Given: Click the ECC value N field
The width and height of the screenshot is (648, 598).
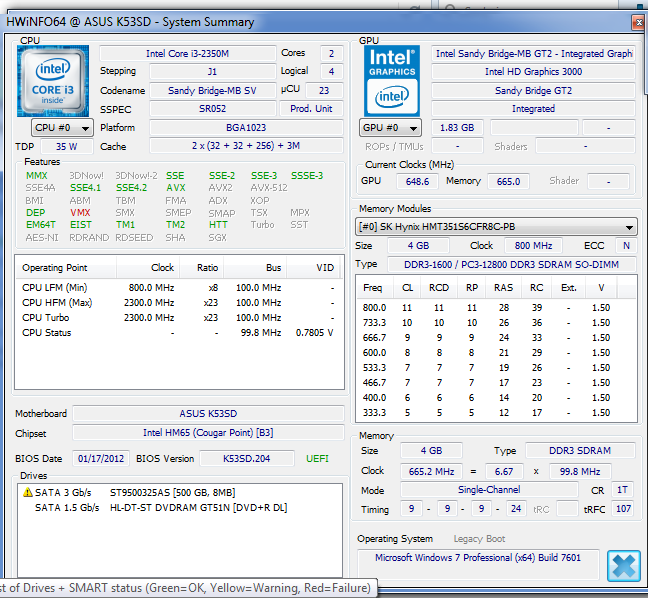Looking at the screenshot, I should click(x=626, y=246).
